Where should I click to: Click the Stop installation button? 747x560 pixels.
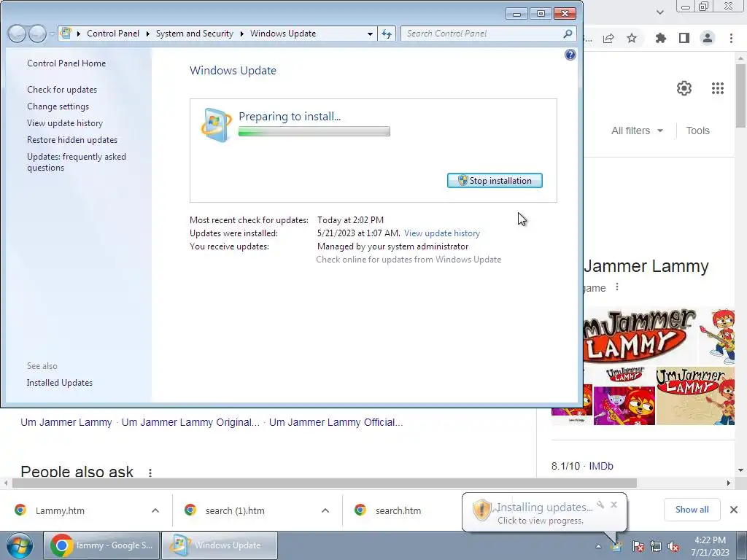coord(495,181)
